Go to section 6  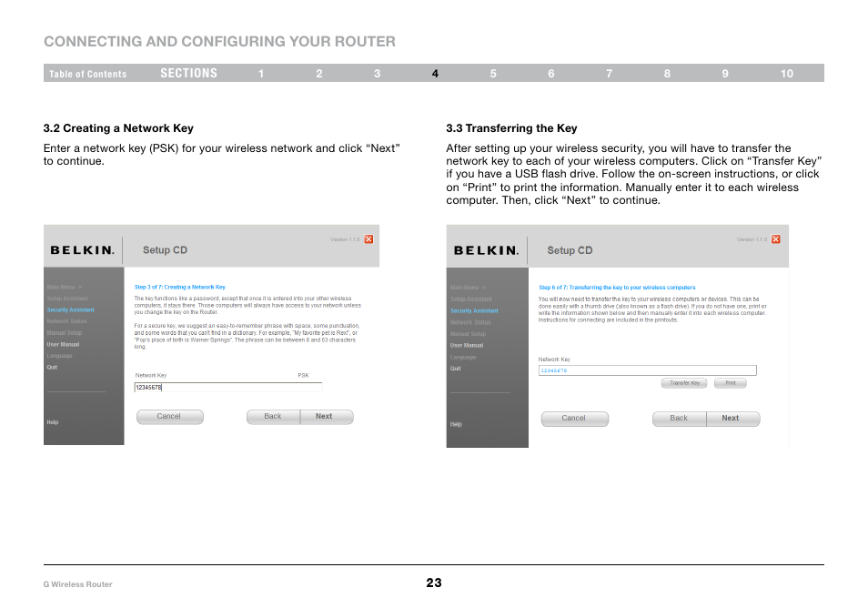tap(551, 74)
